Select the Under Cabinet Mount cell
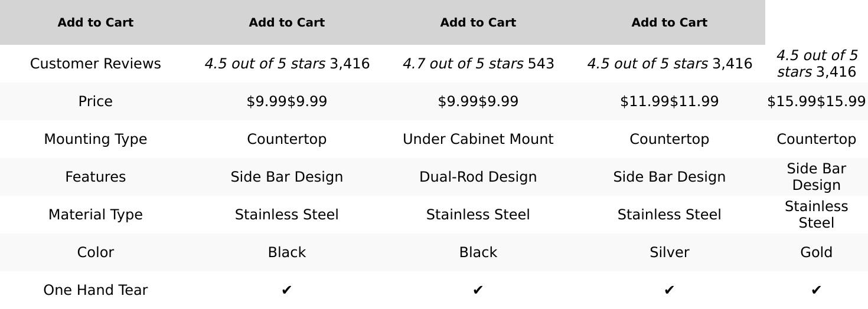Viewport: 868px width, 309px height. (478, 139)
